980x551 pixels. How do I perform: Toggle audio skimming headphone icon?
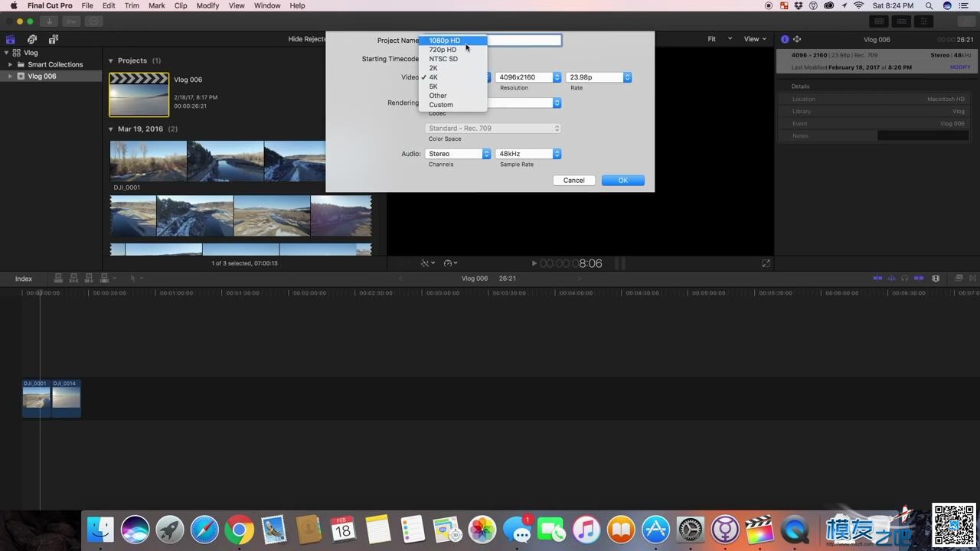(905, 279)
